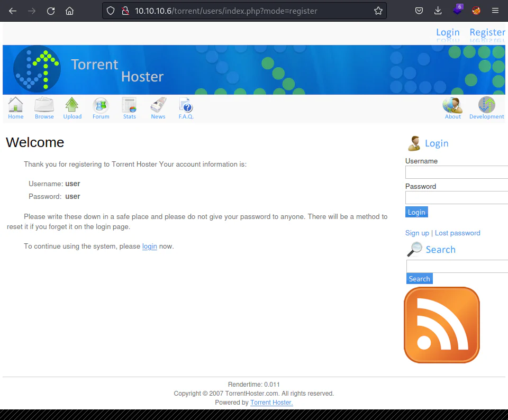Screen dimensions: 508x420
Task: Click the insecure connection padlock icon
Action: click(125, 11)
